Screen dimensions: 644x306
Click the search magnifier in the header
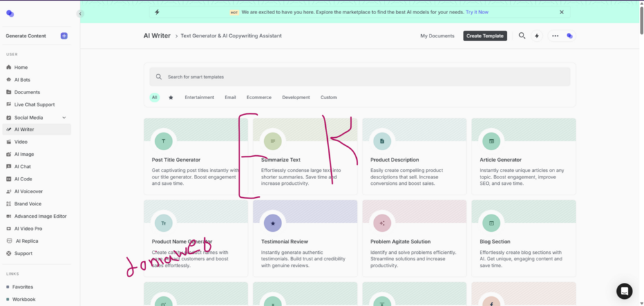pyautogui.click(x=522, y=35)
